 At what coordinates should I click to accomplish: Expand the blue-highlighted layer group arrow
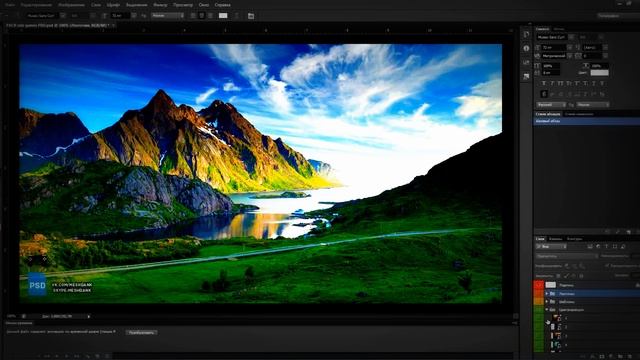[x=547, y=293]
